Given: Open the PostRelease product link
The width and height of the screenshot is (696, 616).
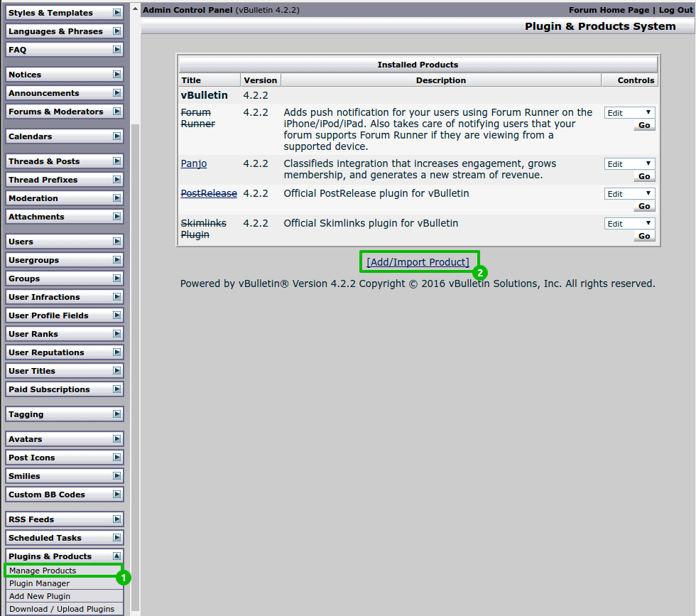Looking at the screenshot, I should 209,193.
